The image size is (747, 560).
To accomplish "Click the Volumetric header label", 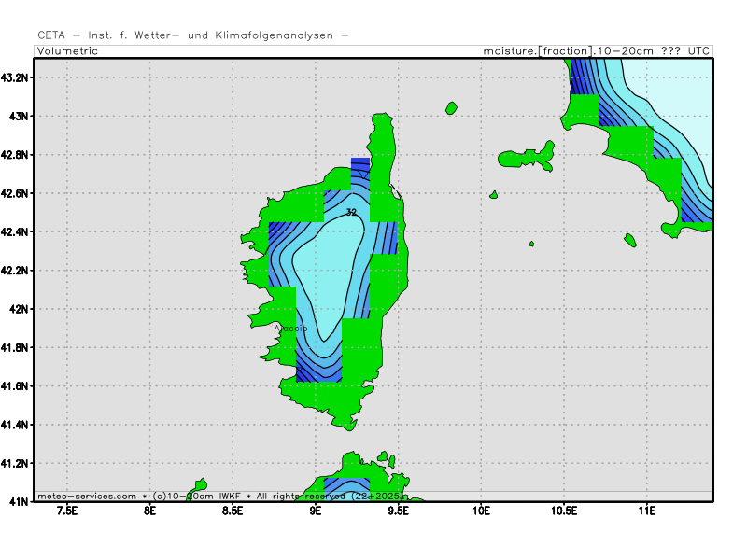I will click(69, 51).
